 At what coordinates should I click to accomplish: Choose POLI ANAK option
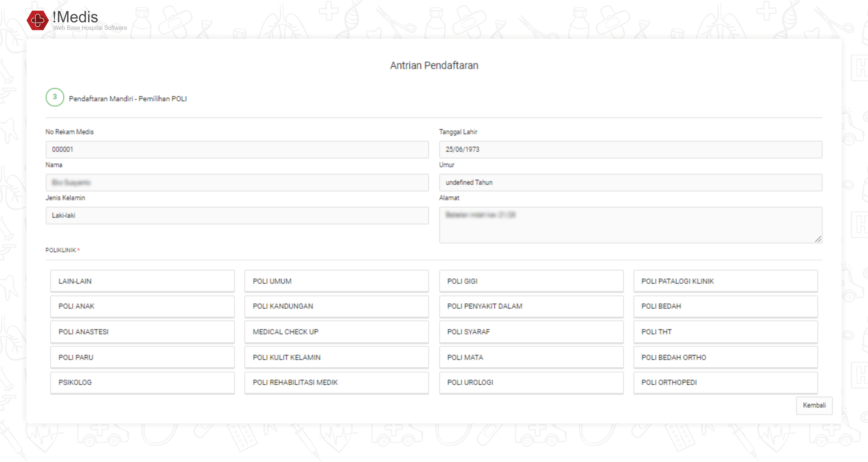pos(142,306)
